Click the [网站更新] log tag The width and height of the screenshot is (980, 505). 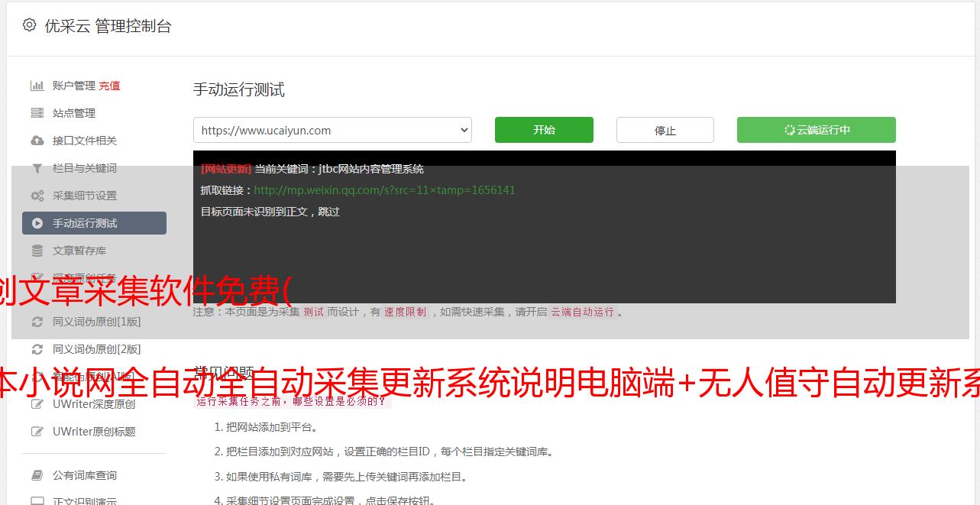pyautogui.click(x=225, y=169)
